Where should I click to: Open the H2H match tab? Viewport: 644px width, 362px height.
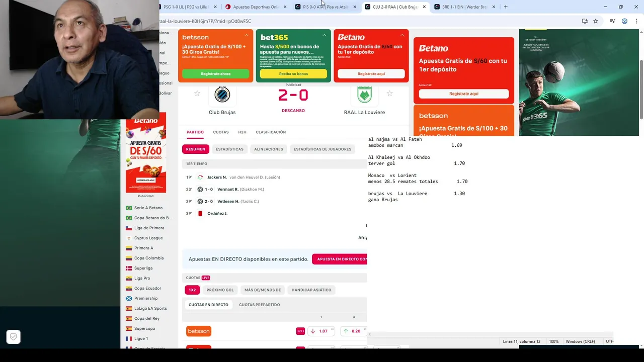(x=242, y=132)
